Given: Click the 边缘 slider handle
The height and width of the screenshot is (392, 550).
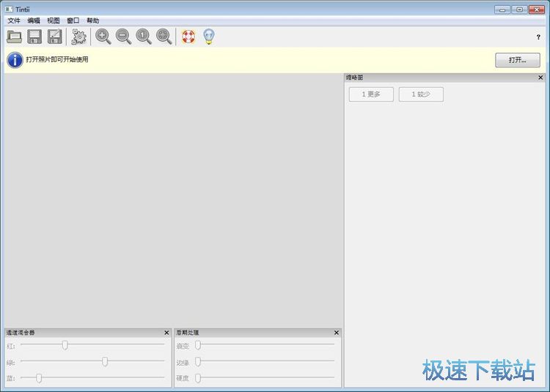Looking at the screenshot, I should point(198,361).
